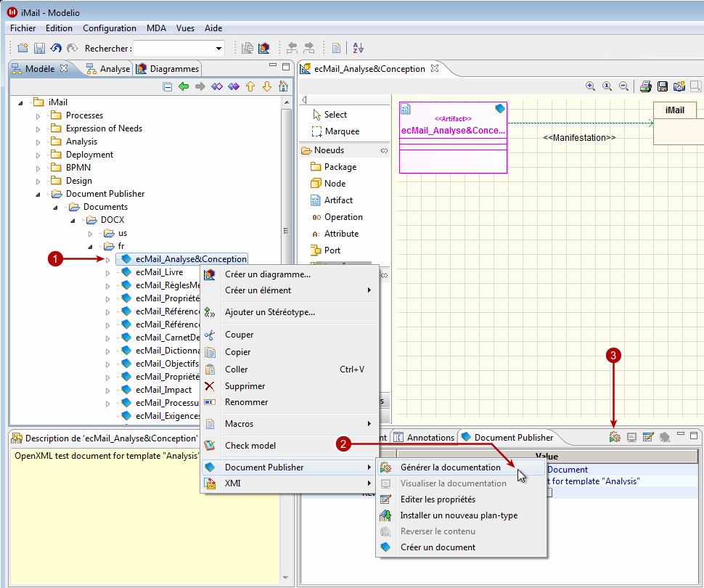Pick the Port tool in palette
The height and width of the screenshot is (588, 704).
coord(326,250)
